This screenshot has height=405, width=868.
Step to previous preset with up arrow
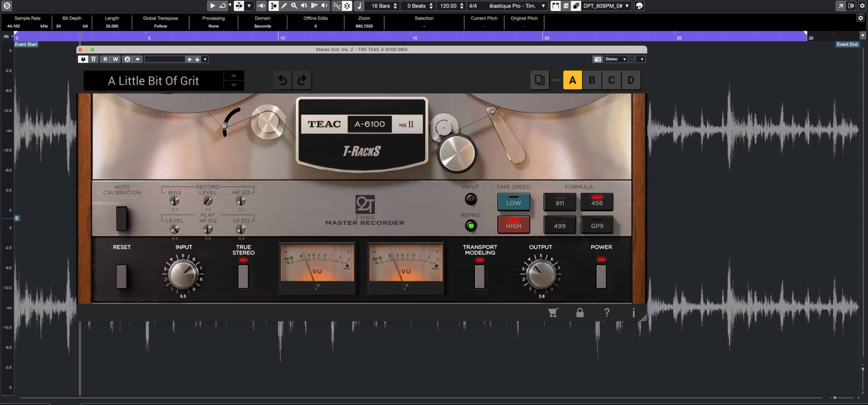pyautogui.click(x=234, y=76)
